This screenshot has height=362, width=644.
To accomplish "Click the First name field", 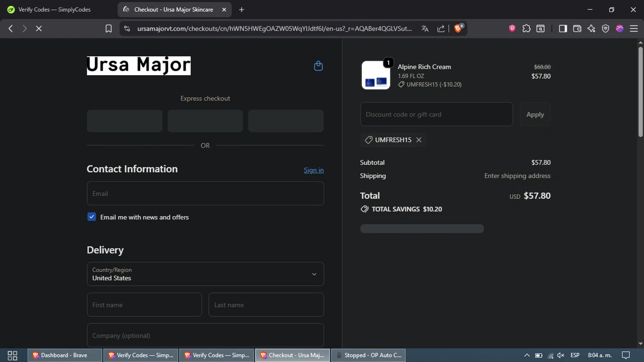I will coord(144,305).
